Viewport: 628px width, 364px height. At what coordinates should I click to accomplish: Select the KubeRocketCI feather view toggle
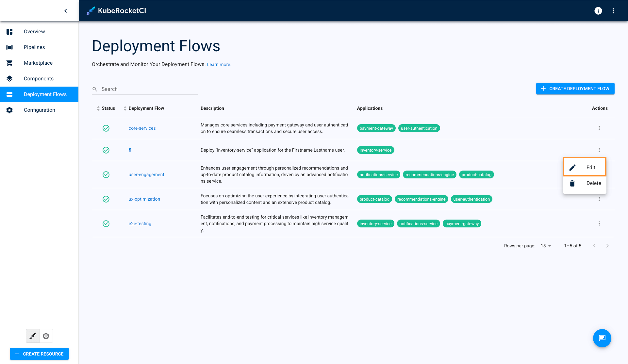(x=32, y=336)
